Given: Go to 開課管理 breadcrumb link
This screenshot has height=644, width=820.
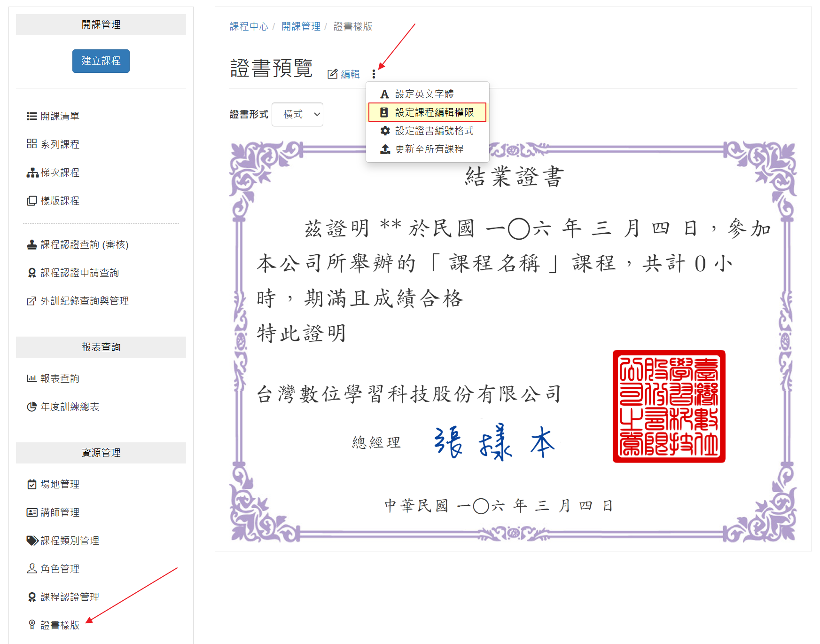Looking at the screenshot, I should point(301,26).
